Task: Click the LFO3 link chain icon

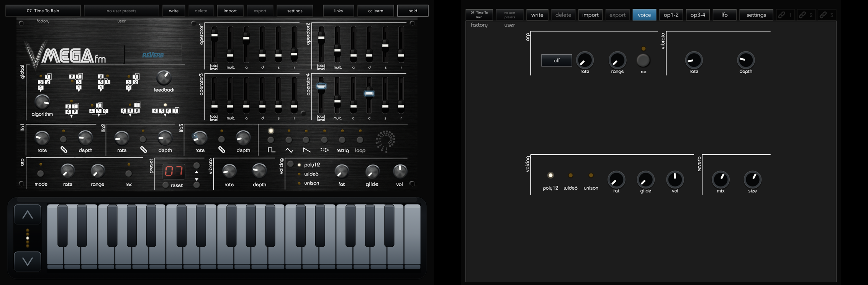Action: point(222,150)
